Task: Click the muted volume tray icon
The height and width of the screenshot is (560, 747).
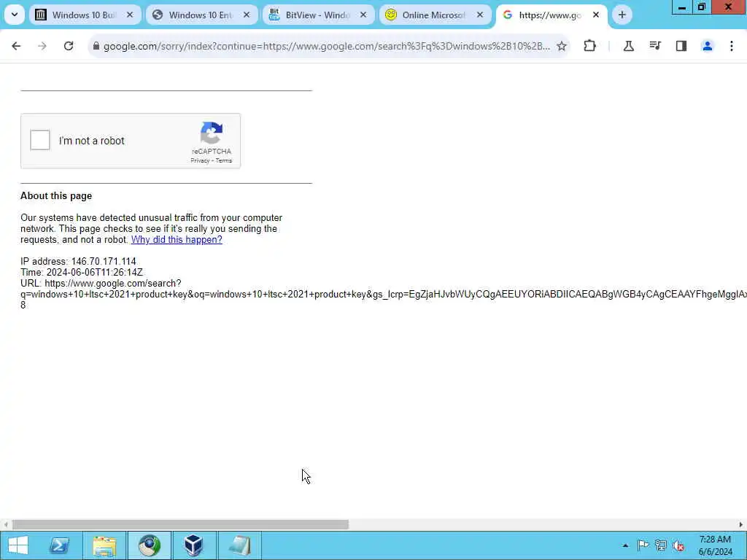Action: (x=678, y=545)
